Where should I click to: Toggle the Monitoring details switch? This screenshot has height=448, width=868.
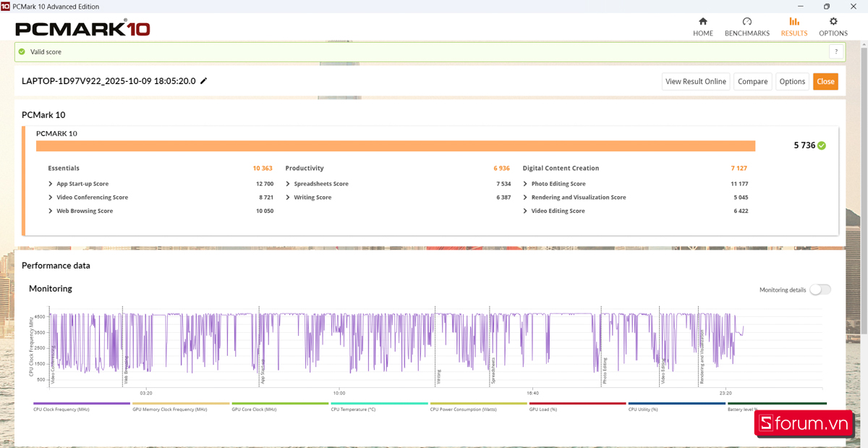click(x=820, y=289)
